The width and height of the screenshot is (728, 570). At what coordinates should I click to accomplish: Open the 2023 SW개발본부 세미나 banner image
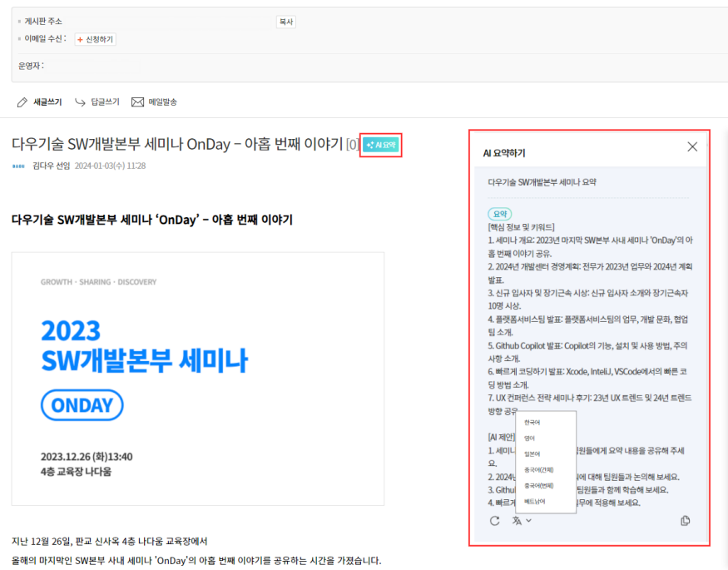(x=198, y=379)
